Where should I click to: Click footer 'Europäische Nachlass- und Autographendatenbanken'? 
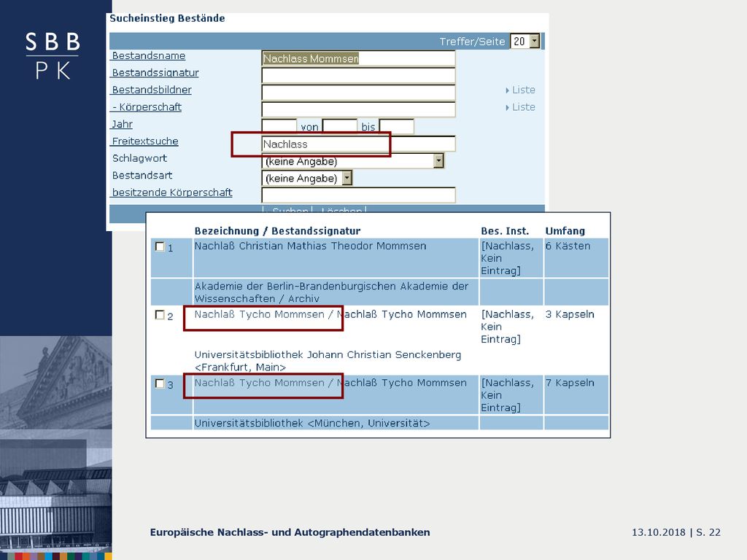[x=290, y=532]
